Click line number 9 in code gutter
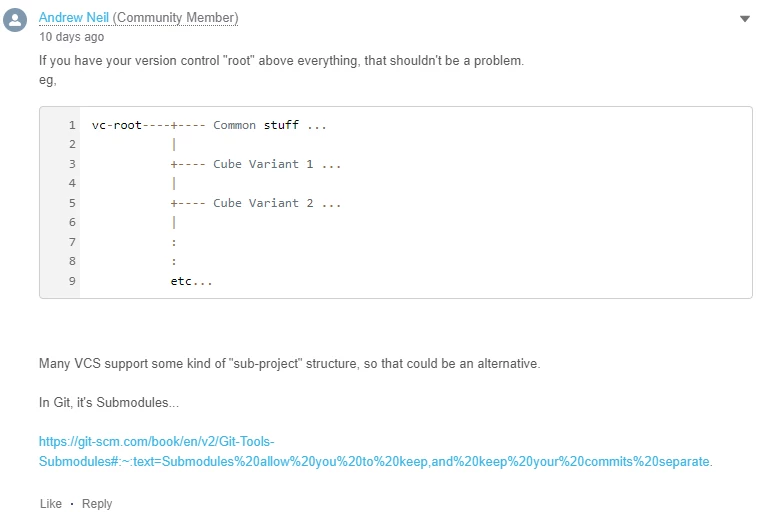759x512 pixels. [72, 281]
